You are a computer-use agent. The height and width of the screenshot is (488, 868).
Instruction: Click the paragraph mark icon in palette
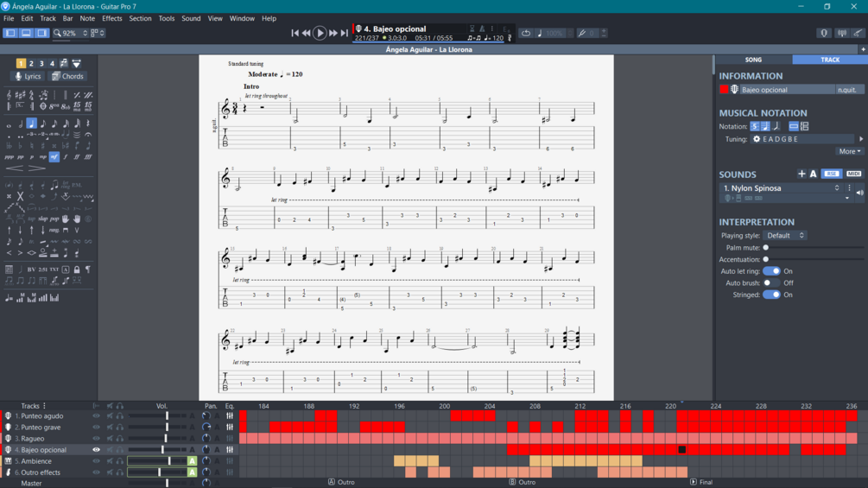[x=88, y=269]
